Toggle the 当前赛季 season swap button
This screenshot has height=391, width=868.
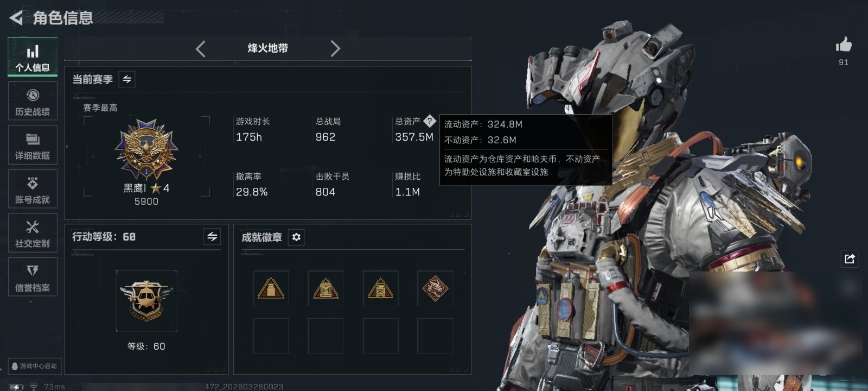[127, 79]
